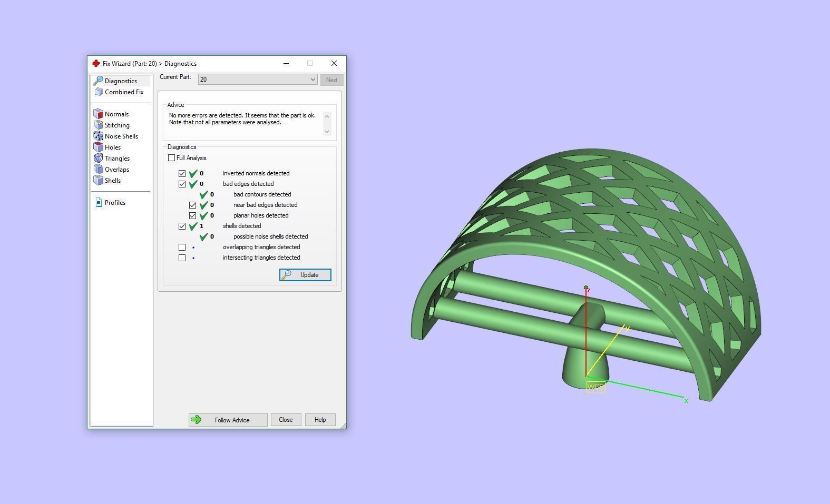Click the Normals cube icon
Viewport: 830px width, 504px height.
[x=98, y=114]
